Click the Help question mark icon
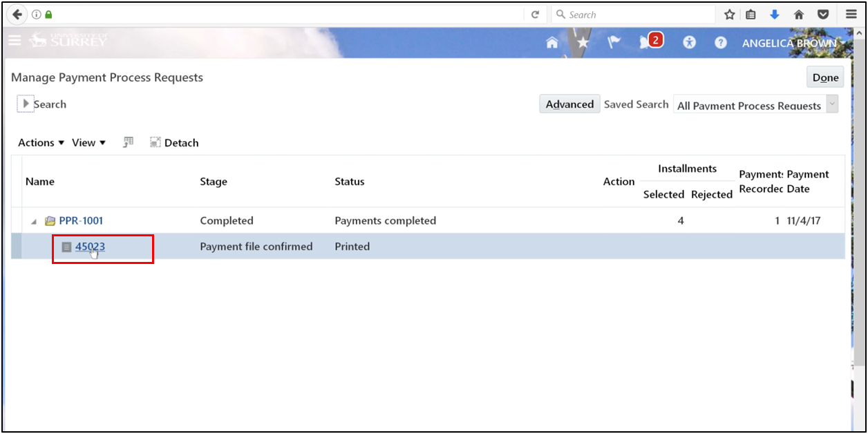Viewport: 868px width, 434px height. coord(720,42)
